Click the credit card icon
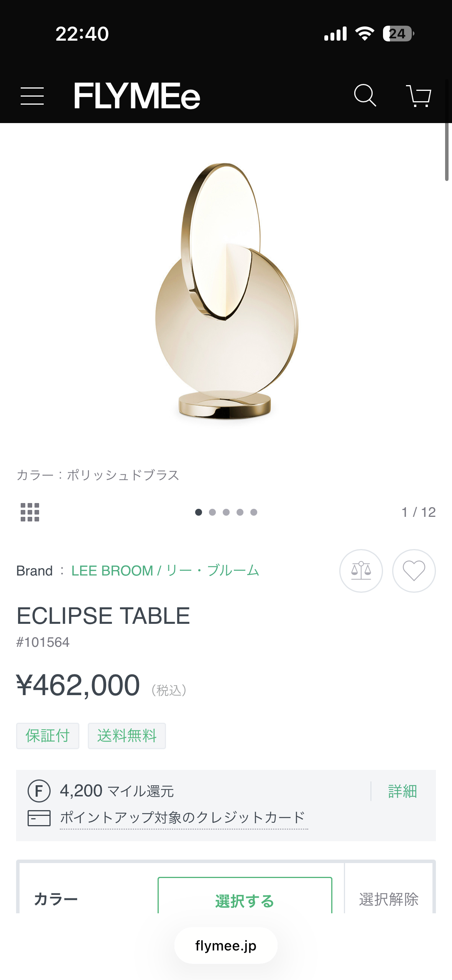The image size is (452, 980). [x=39, y=818]
